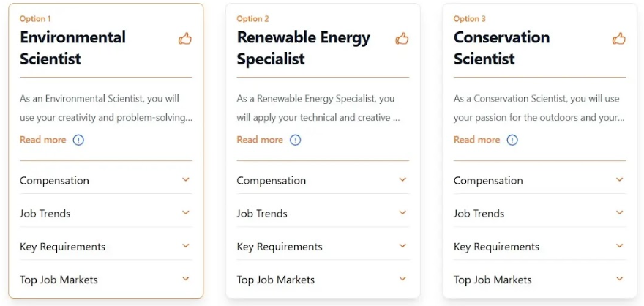Click info icon on Conservation Scientist card
Viewport: 644px width, 306px height.
(x=512, y=140)
